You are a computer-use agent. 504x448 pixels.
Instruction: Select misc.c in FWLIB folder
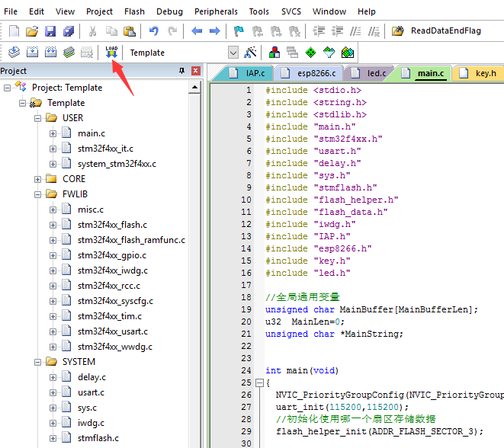[91, 210]
